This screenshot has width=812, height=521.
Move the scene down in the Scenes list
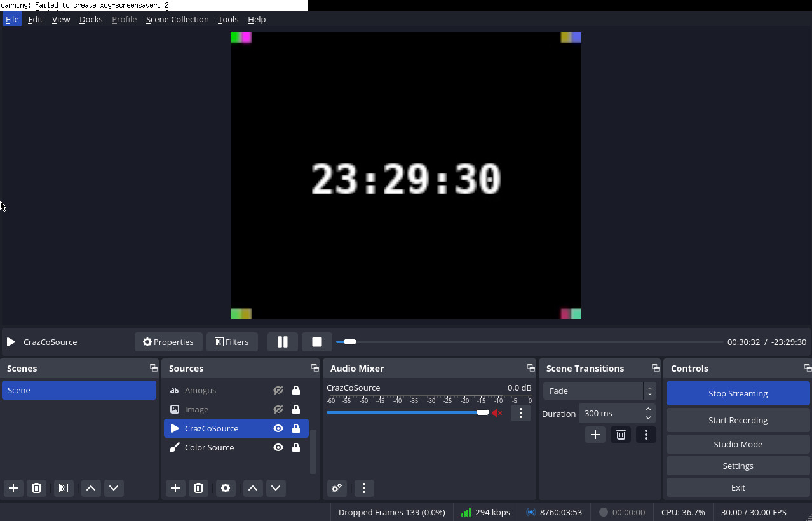(114, 488)
